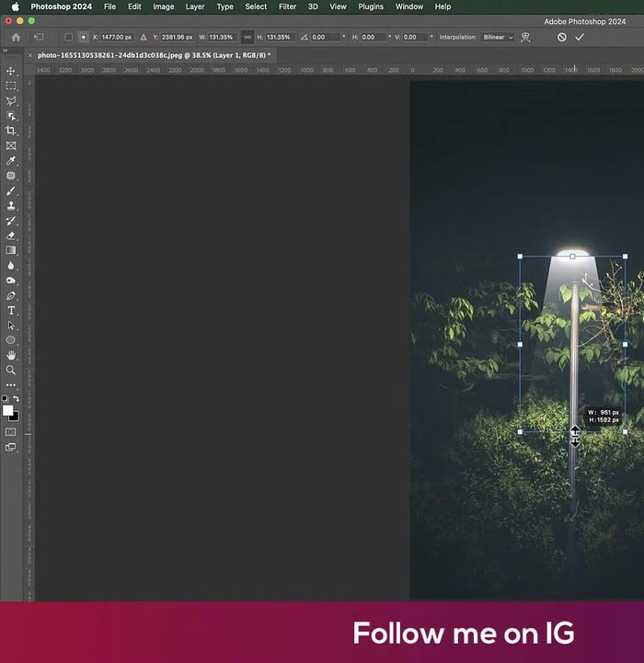
Task: Choose the Clone Stamp tool
Action: click(11, 206)
